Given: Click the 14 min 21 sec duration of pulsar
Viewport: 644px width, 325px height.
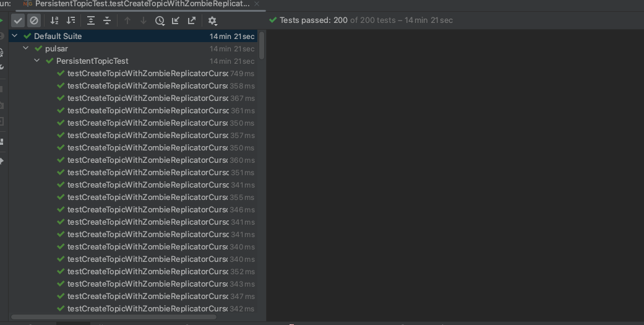Looking at the screenshot, I should 232,48.
